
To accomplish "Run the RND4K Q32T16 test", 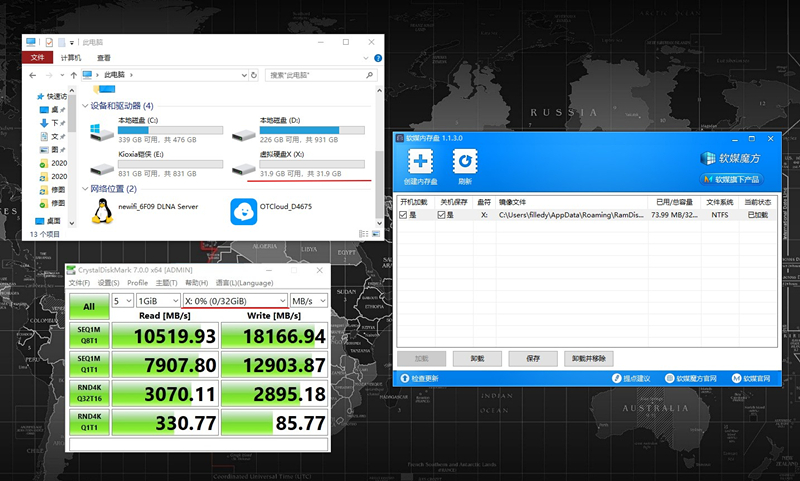I will tap(89, 393).
